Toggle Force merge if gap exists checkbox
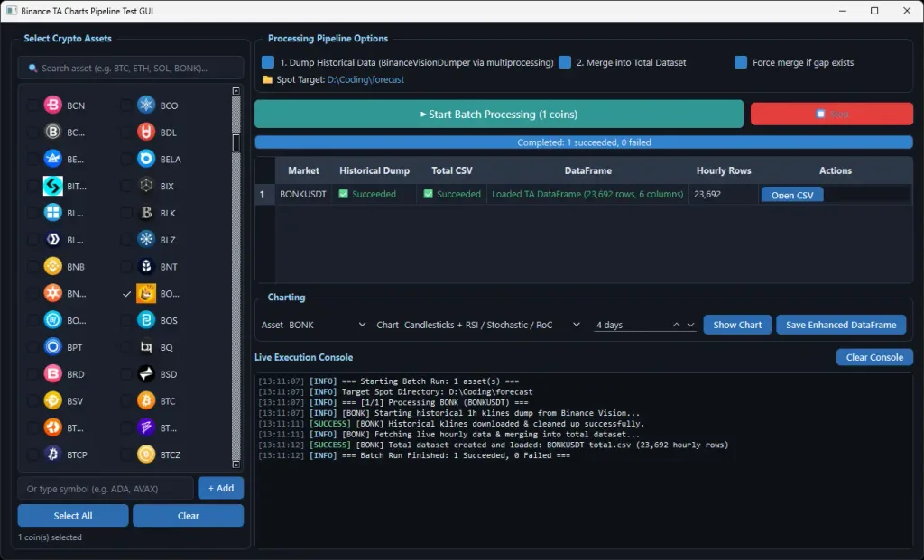 tap(741, 62)
